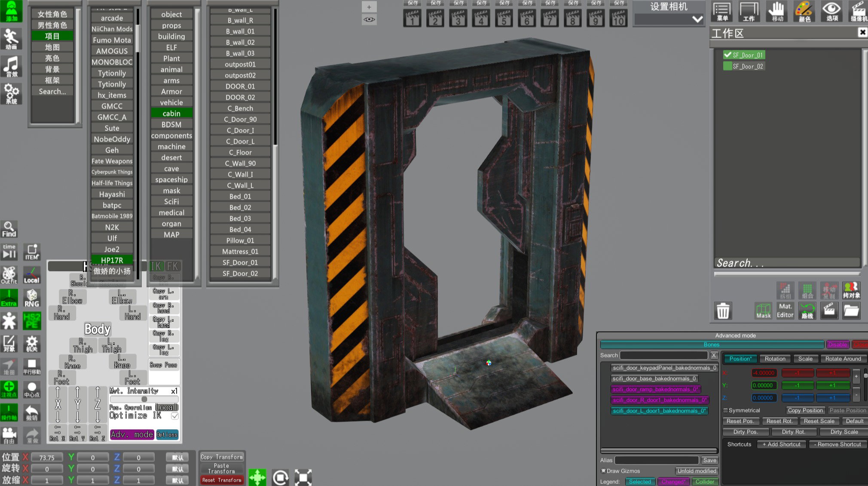Select SF_Door_02 in item list
The height and width of the screenshot is (486, 868).
click(240, 274)
